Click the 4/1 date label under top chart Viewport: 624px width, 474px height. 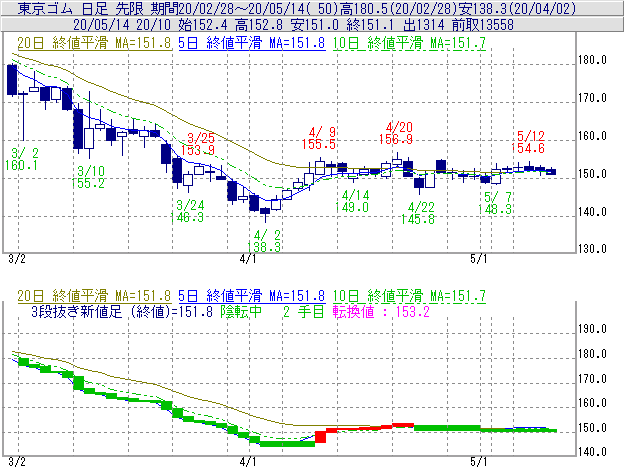coord(248,259)
